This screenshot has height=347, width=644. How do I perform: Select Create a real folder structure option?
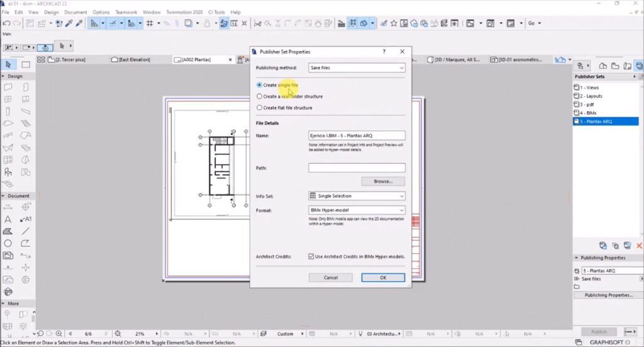click(x=259, y=96)
